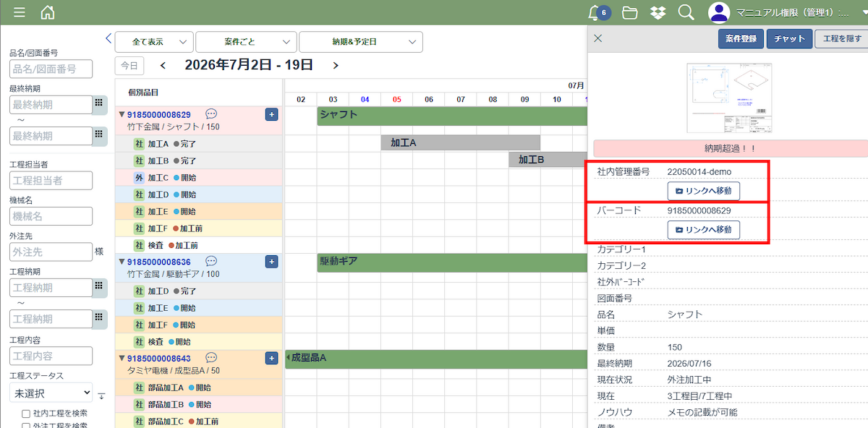
Task: Select process row 加工F 加工前 under 9185000008629
Action: [198, 228]
